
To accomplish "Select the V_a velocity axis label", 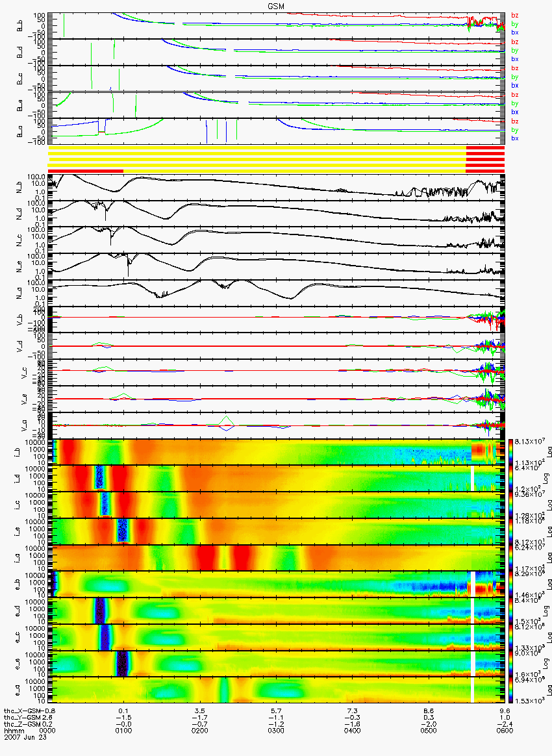I will [x=24, y=425].
